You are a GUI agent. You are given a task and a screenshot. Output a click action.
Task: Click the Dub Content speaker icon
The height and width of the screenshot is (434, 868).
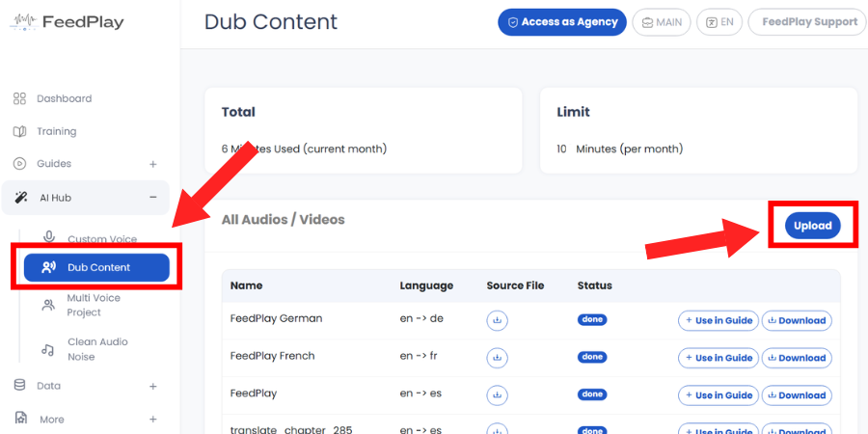pyautogui.click(x=49, y=267)
